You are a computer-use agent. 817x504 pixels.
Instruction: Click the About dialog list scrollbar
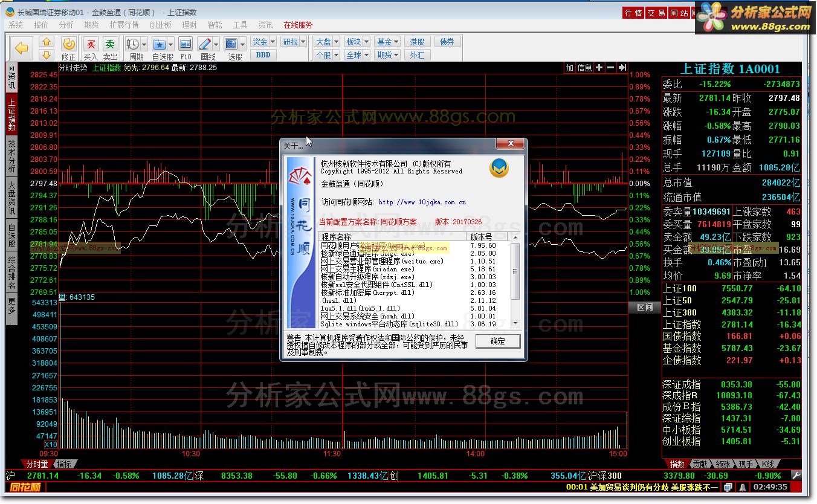[x=515, y=281]
